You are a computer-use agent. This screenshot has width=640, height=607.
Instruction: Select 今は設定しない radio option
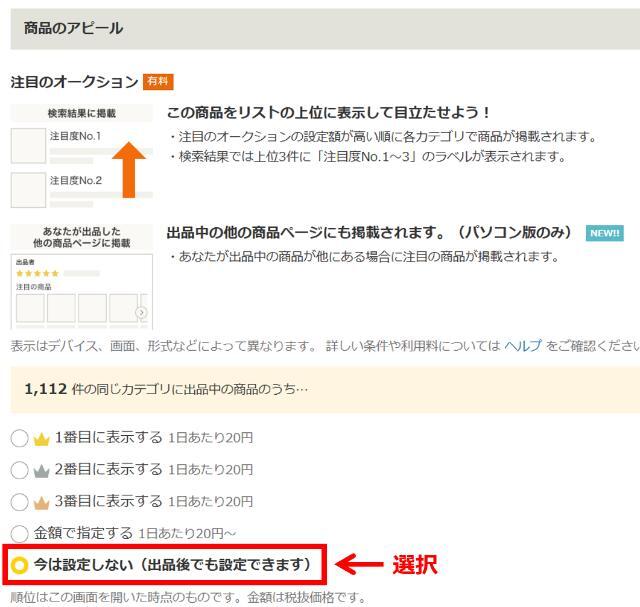[x=19, y=566]
